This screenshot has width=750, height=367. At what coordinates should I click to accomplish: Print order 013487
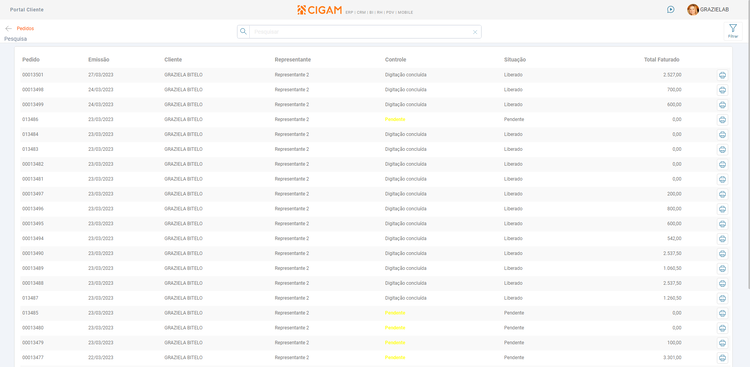pyautogui.click(x=722, y=298)
